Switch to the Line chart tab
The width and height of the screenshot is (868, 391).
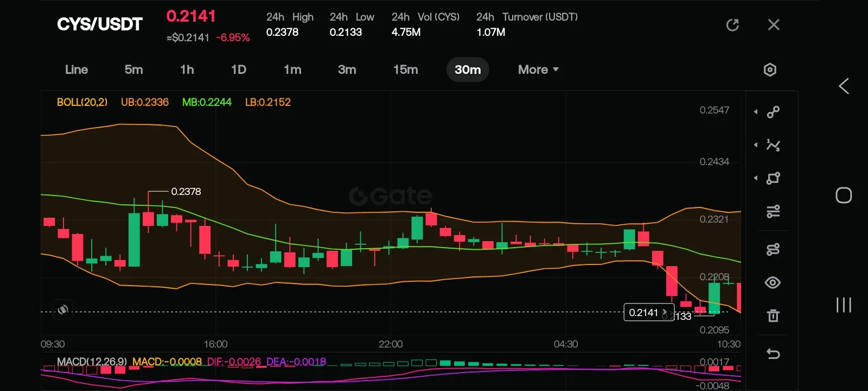pos(76,70)
